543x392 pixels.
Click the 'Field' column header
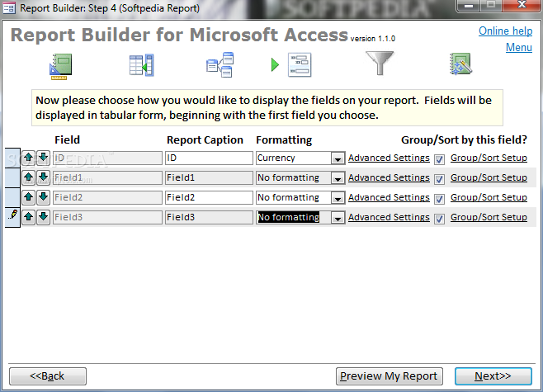coord(67,140)
